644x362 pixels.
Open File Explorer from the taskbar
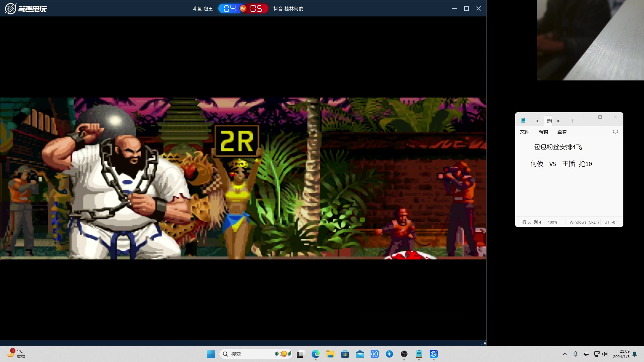(x=330, y=354)
